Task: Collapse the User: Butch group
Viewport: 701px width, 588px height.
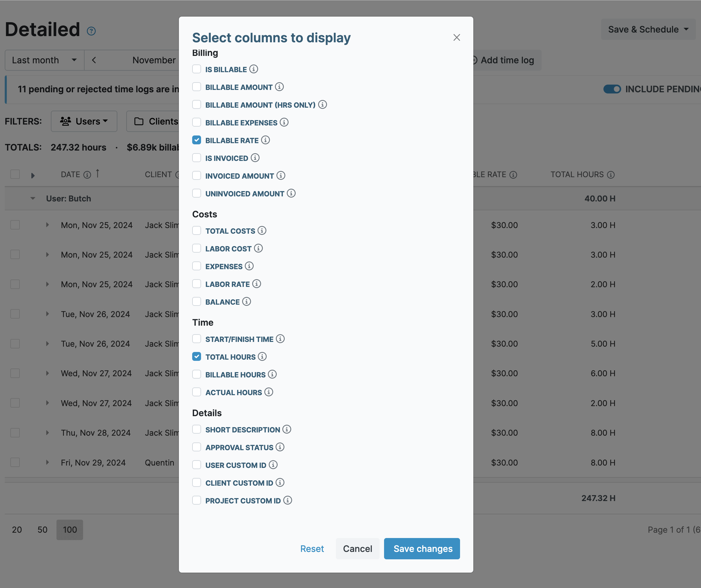Action: pyautogui.click(x=33, y=198)
